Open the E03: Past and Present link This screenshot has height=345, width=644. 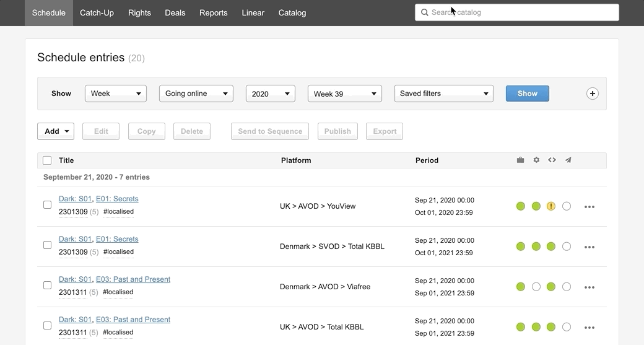coord(133,279)
